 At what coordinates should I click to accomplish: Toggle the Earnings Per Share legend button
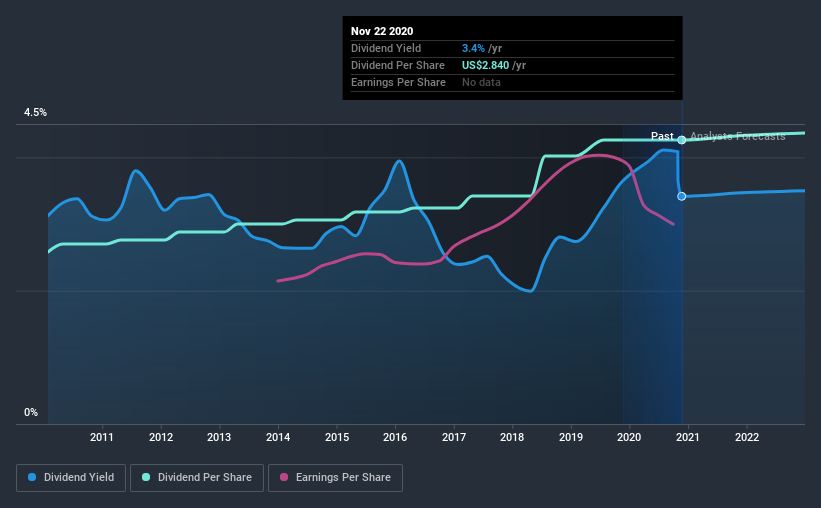(x=335, y=478)
